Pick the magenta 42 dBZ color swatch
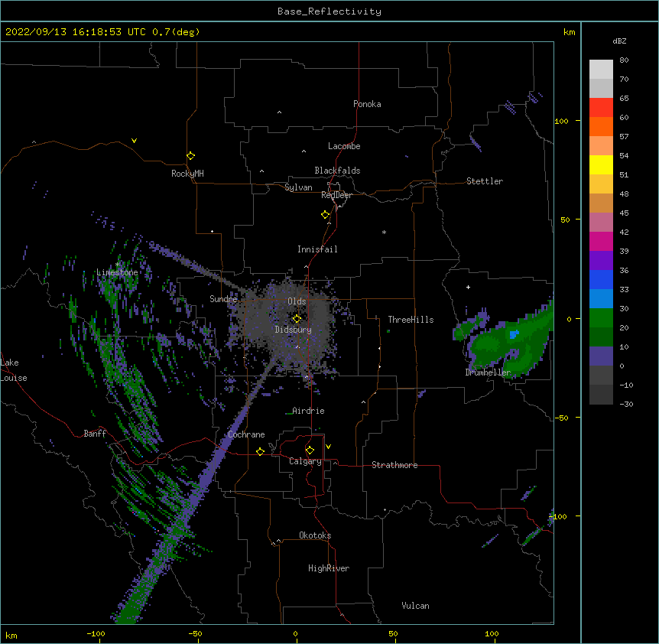The width and height of the screenshot is (659, 644). pos(601,241)
